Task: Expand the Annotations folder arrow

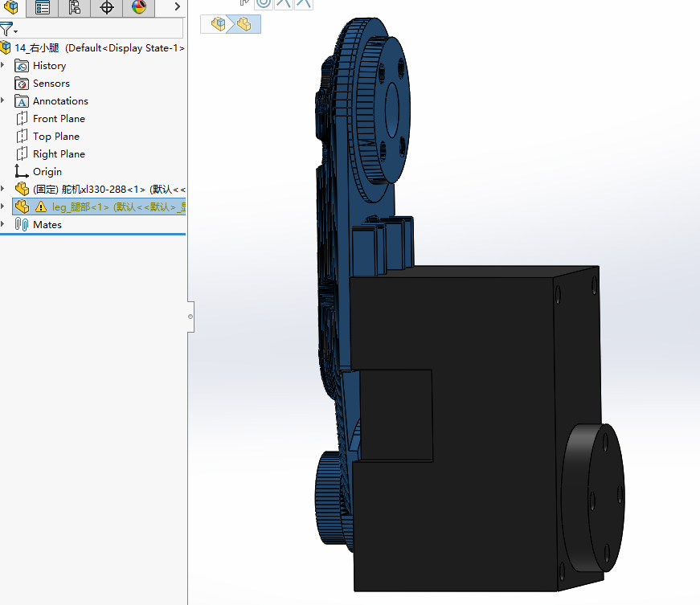Action: click(3, 100)
